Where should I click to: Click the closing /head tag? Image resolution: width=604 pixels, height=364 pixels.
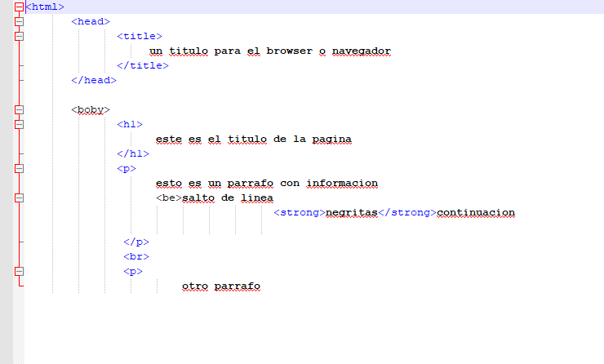pyautogui.click(x=94, y=80)
